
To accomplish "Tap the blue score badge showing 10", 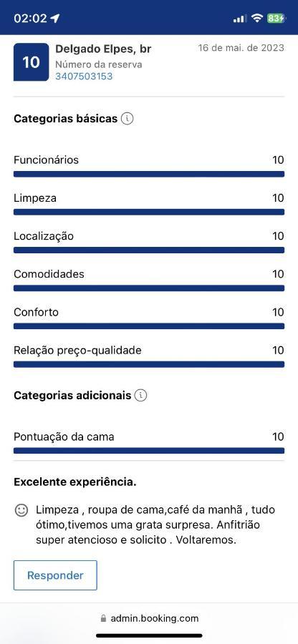I will tap(32, 62).
